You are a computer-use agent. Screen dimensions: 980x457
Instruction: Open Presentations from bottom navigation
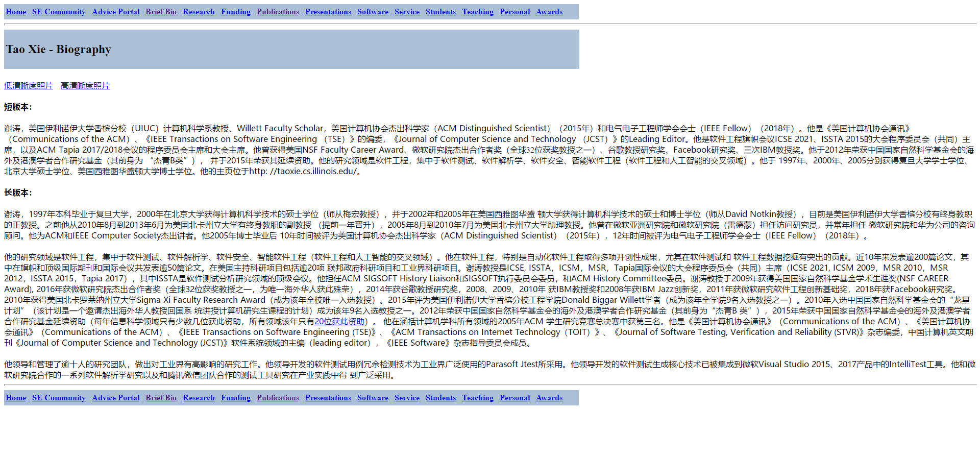[328, 398]
